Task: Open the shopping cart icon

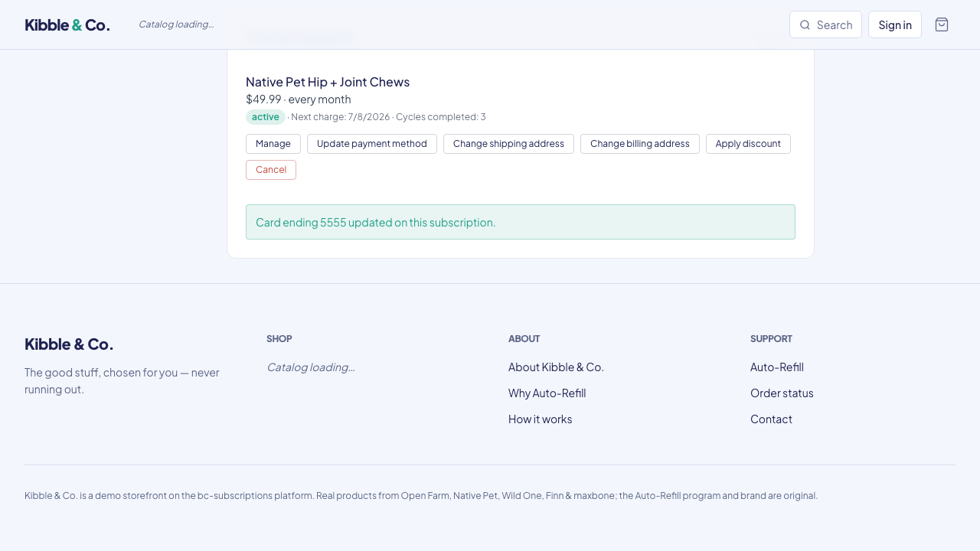Action: click(x=942, y=24)
